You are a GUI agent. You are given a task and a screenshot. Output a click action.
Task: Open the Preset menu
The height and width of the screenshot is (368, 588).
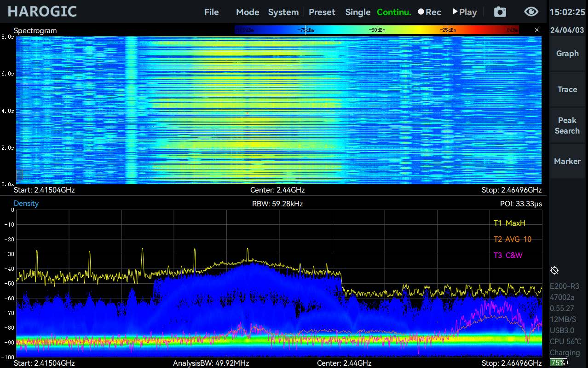(322, 12)
